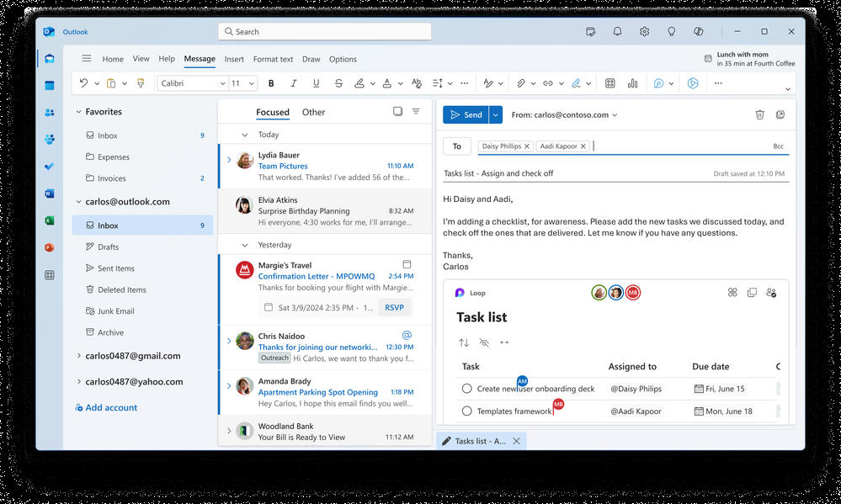Screen dimensions: 841x504
Task: Toggle the hidden-columns eye icon in Loop
Action: (x=484, y=342)
